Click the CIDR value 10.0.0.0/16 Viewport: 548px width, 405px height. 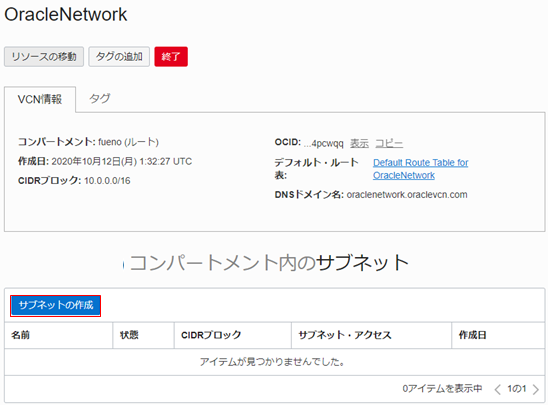point(107,181)
